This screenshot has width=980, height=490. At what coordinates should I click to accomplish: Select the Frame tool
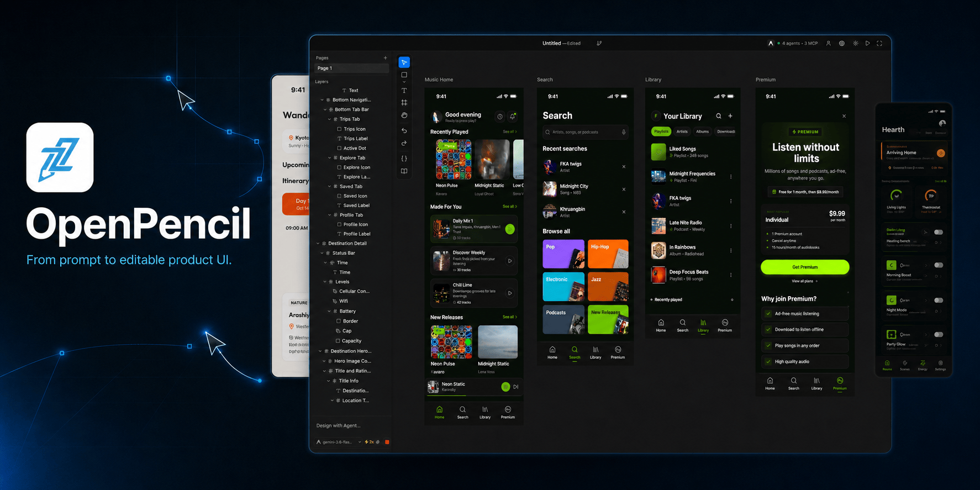pos(404,103)
